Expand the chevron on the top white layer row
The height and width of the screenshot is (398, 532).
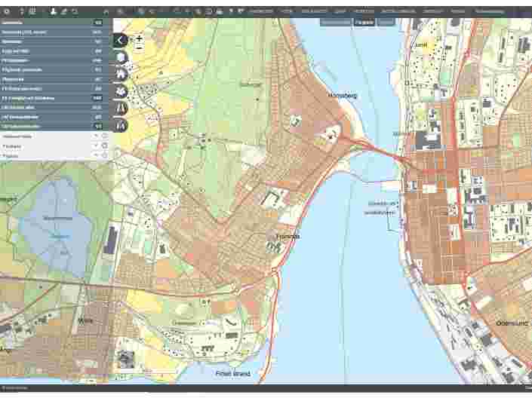95,136
